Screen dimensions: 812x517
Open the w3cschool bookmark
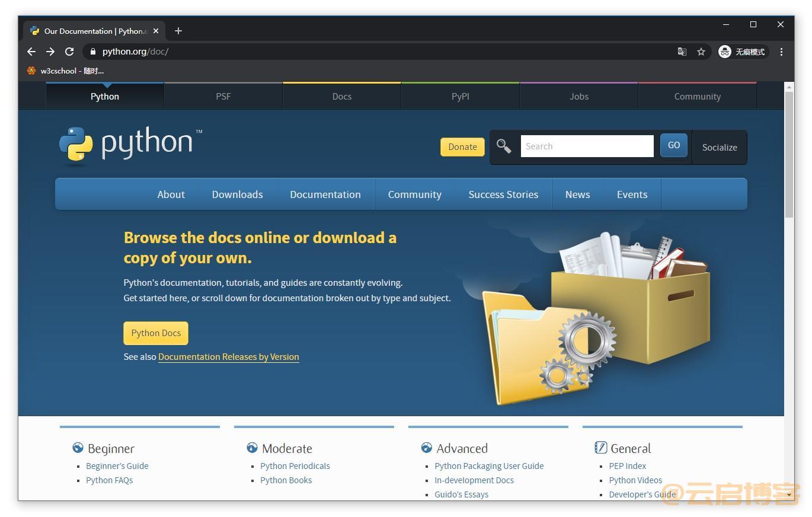(x=65, y=71)
